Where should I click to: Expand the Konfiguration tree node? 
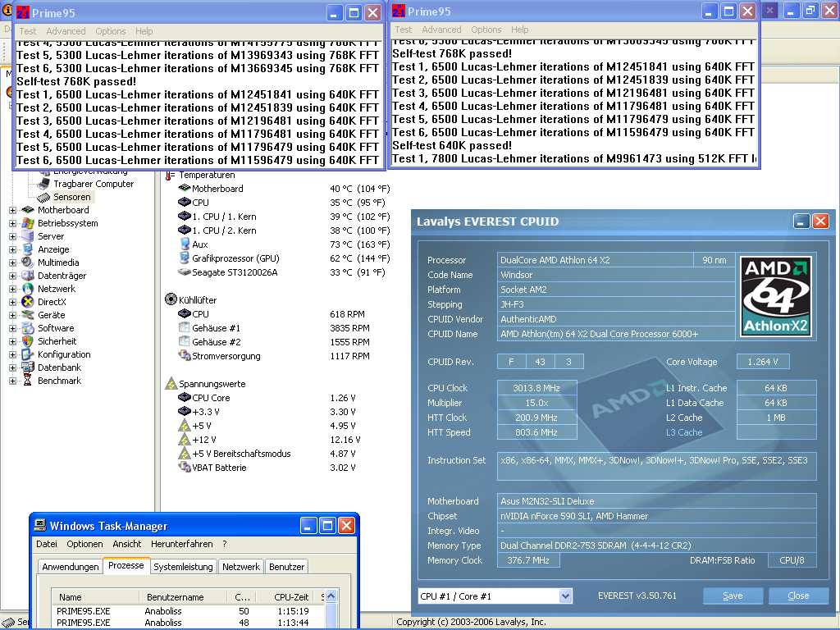13,354
